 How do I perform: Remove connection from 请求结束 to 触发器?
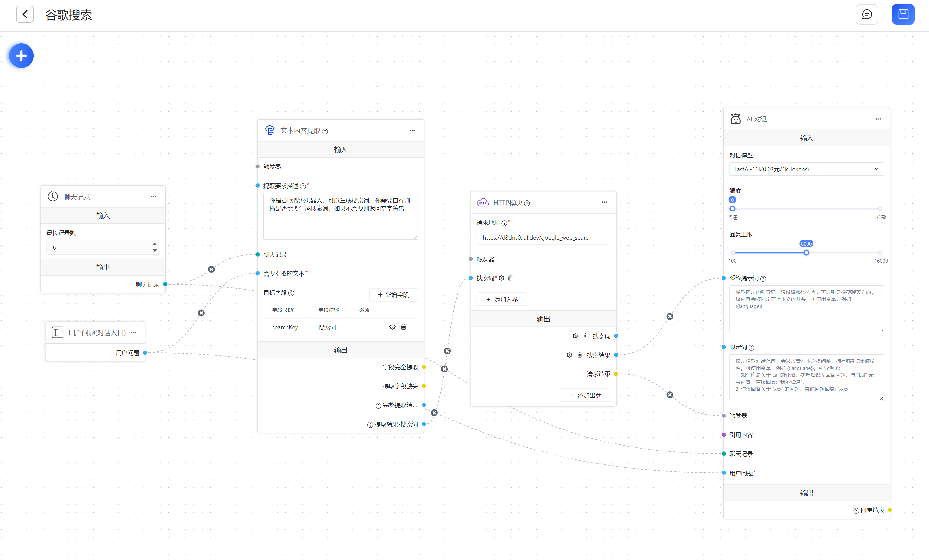669,394
